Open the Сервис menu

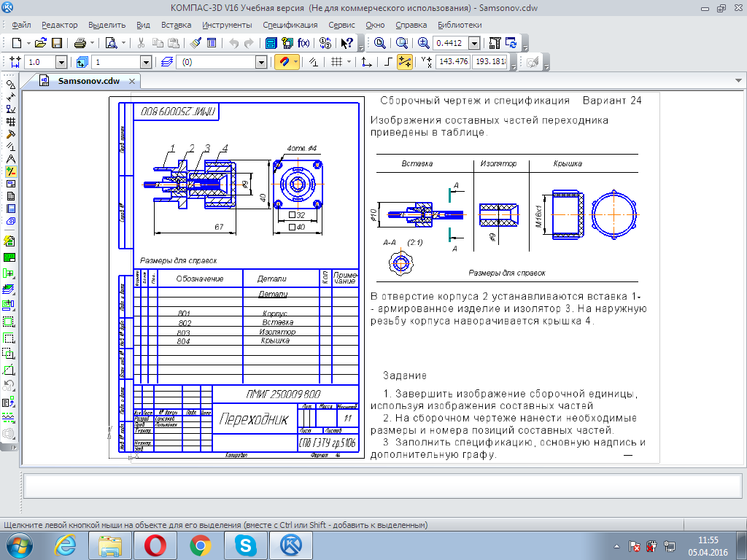(x=341, y=25)
